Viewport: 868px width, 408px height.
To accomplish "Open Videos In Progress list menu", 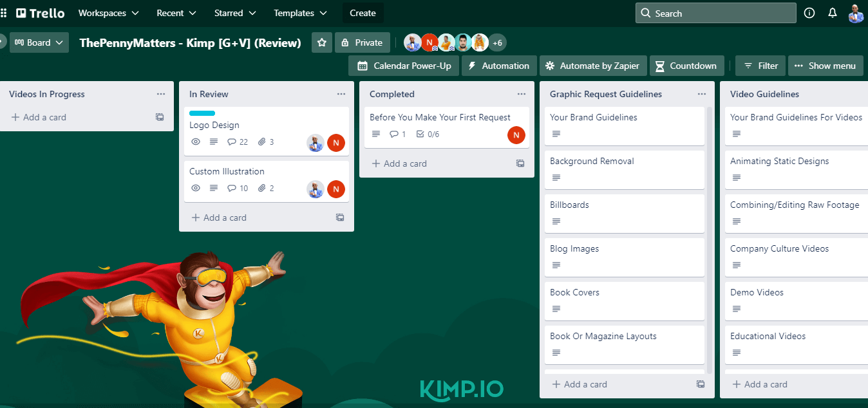I will (x=161, y=94).
